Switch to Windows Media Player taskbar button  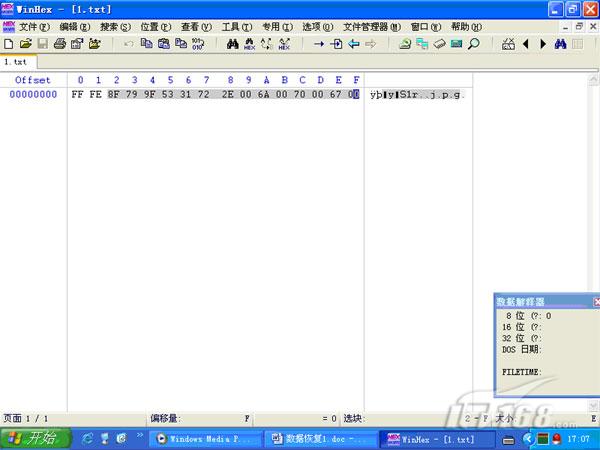tap(198, 438)
